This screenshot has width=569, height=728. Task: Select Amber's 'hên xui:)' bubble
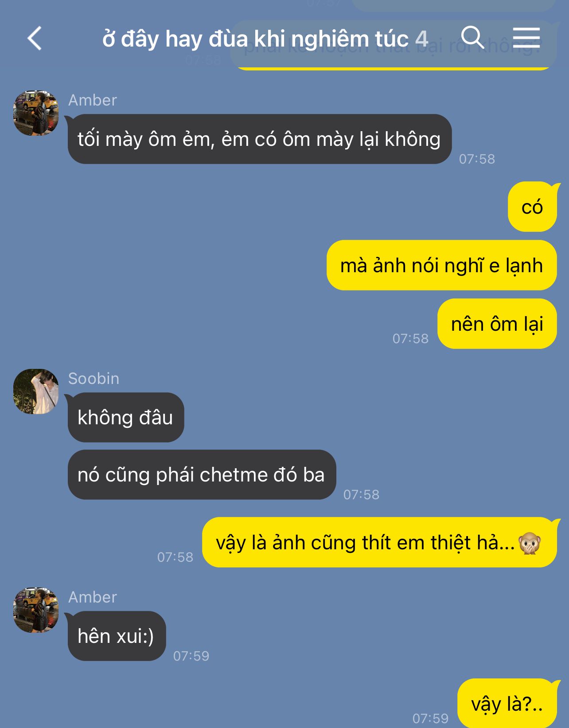point(117,636)
